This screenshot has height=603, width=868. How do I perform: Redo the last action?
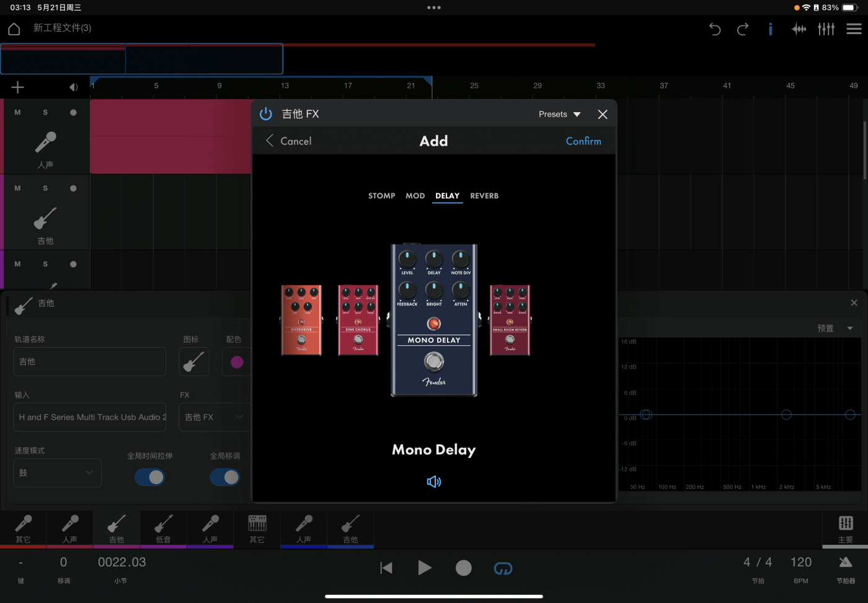[743, 29]
